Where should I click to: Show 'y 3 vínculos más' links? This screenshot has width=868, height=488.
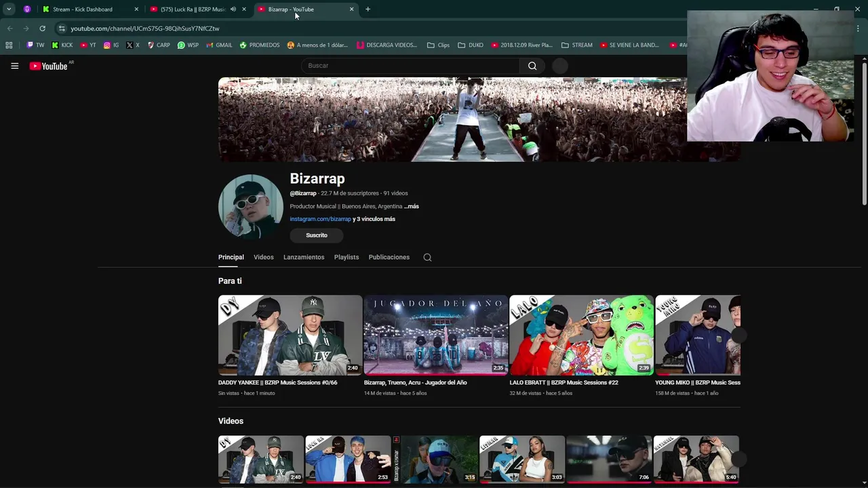374,219
